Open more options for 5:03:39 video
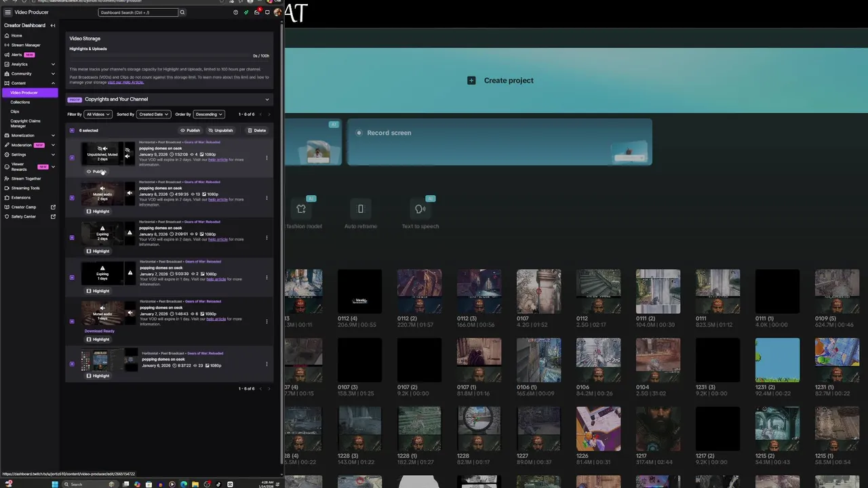 click(x=267, y=277)
